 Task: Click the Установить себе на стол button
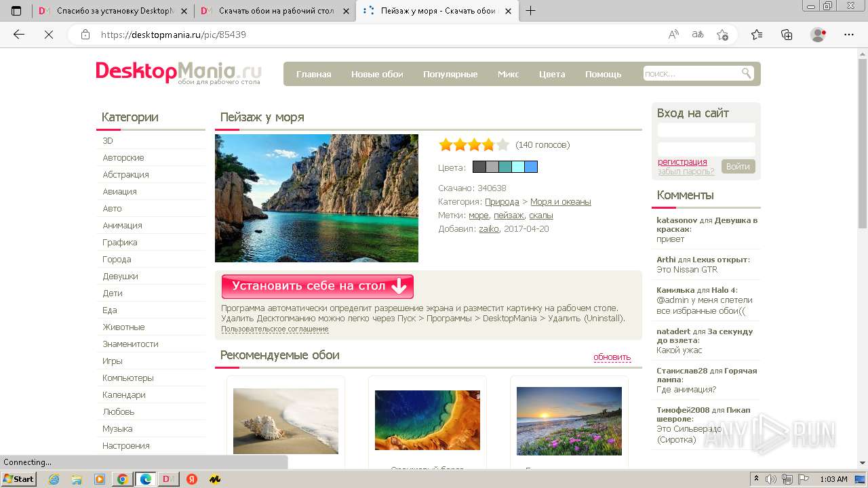point(317,287)
